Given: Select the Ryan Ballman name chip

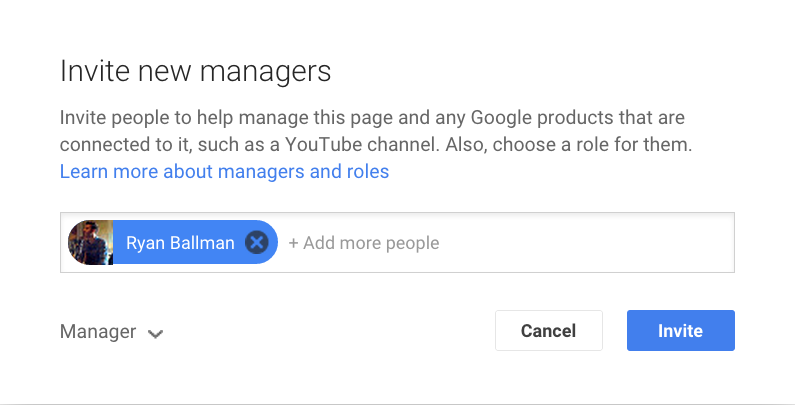Looking at the screenshot, I should click(173, 242).
